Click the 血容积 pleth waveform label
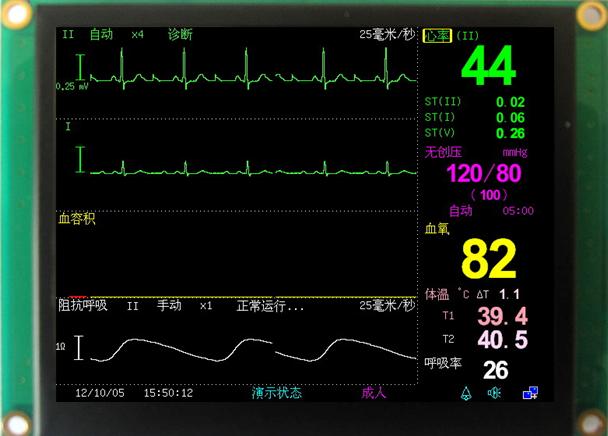 [77, 218]
